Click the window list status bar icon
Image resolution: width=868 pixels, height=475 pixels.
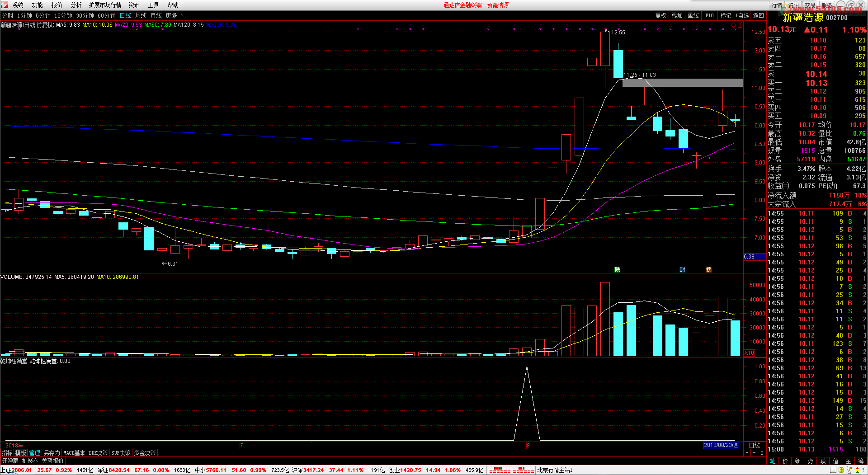point(833,470)
